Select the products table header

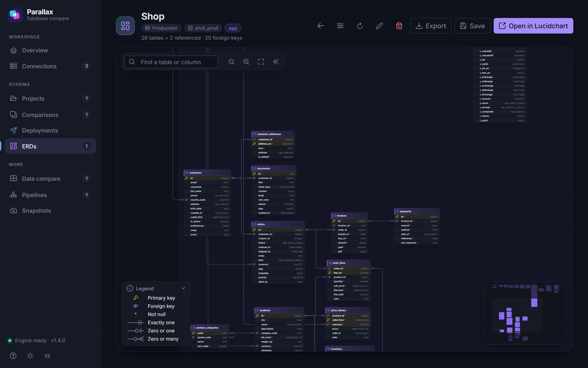pos(279,310)
